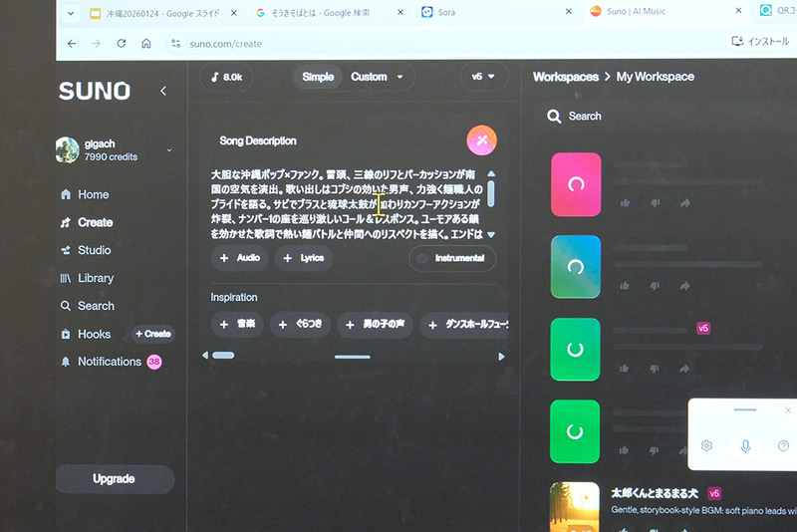The height and width of the screenshot is (532, 797).
Task: Click the Upgrade button
Action: point(115,478)
